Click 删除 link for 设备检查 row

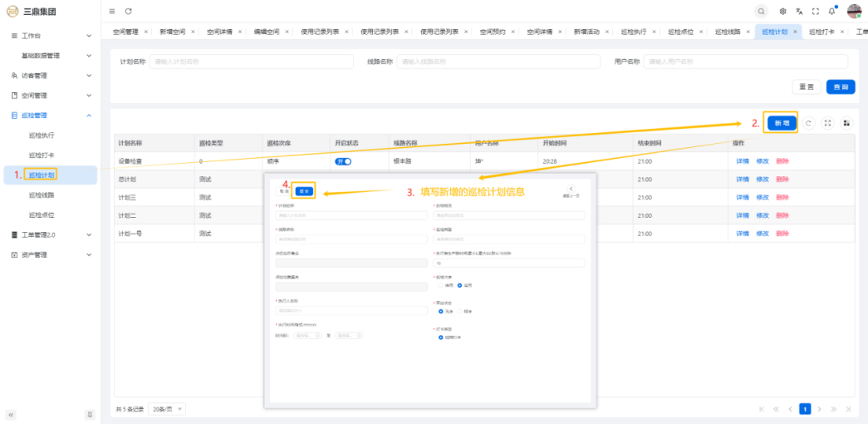(782, 162)
